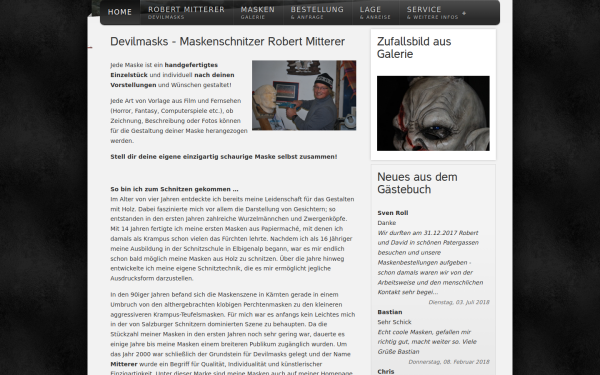Click the line Stell dir deine eigene einzigartig schaurige Maske

pos(224,157)
